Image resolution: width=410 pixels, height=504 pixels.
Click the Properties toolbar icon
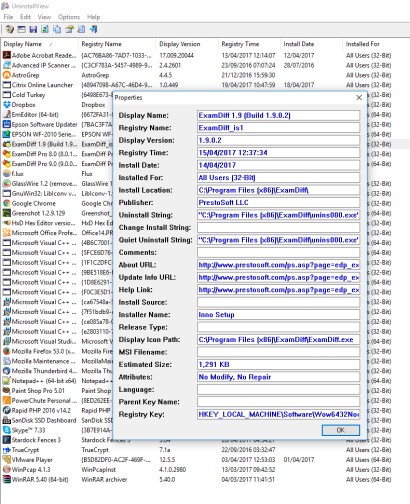(69, 29)
